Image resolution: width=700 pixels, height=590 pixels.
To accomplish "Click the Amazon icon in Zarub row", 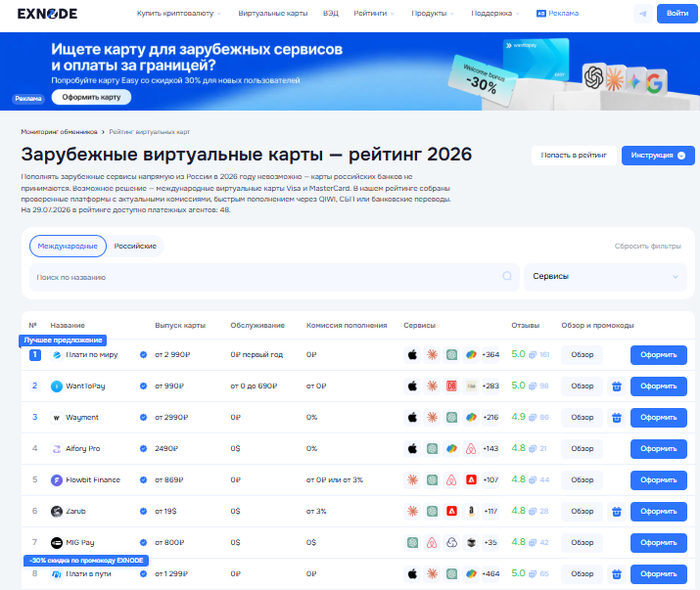I will [471, 511].
